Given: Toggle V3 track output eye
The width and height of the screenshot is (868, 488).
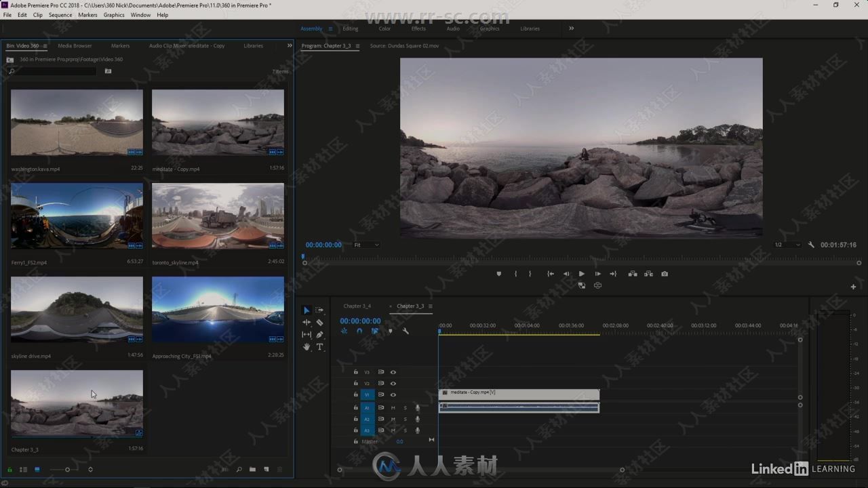Looking at the screenshot, I should (393, 372).
